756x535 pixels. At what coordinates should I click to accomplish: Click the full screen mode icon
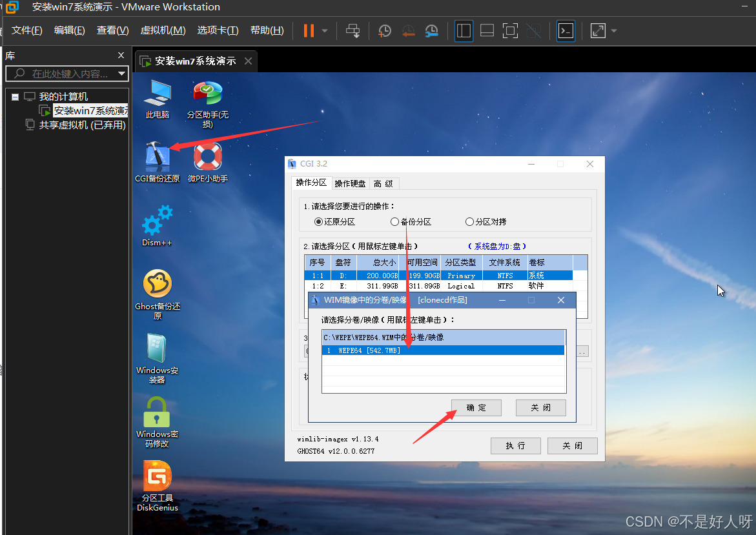[x=510, y=31]
